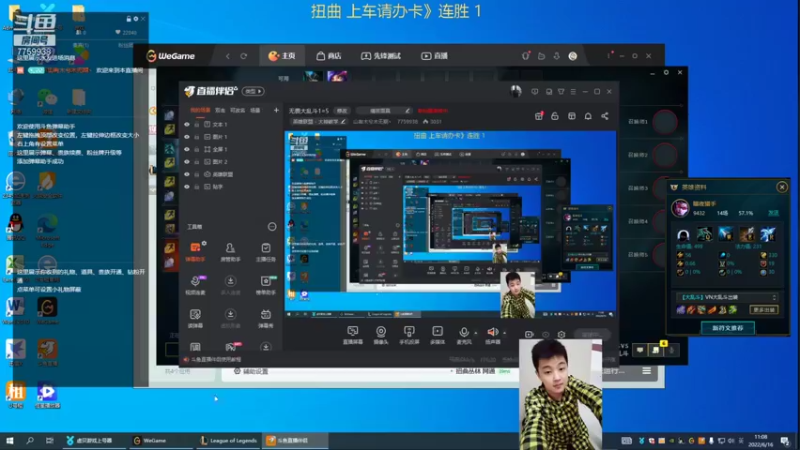Viewport: 800px width, 450px height.
Task: Open the video voice-connect tool
Action: click(195, 285)
